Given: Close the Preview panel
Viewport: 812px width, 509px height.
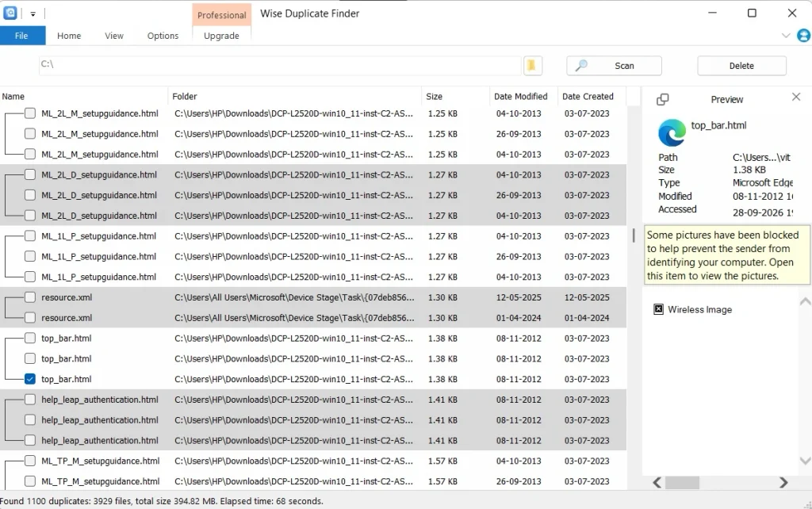Looking at the screenshot, I should (x=796, y=97).
